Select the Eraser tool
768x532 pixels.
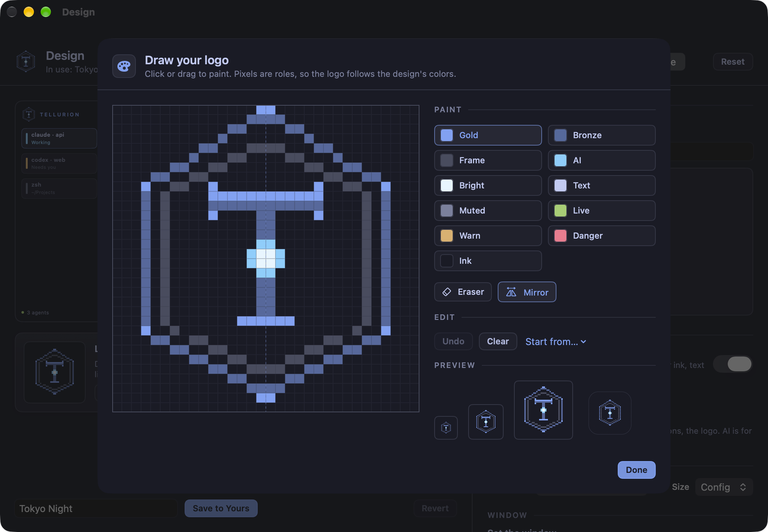(x=463, y=292)
